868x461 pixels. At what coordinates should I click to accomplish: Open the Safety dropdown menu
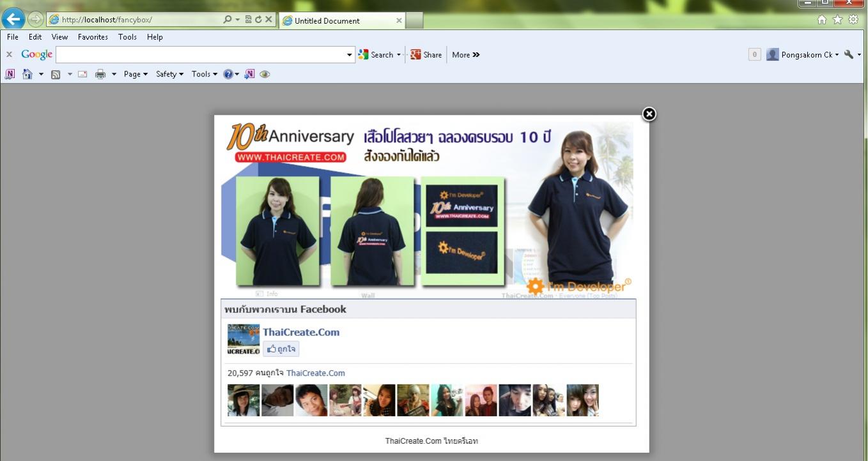[x=169, y=74]
